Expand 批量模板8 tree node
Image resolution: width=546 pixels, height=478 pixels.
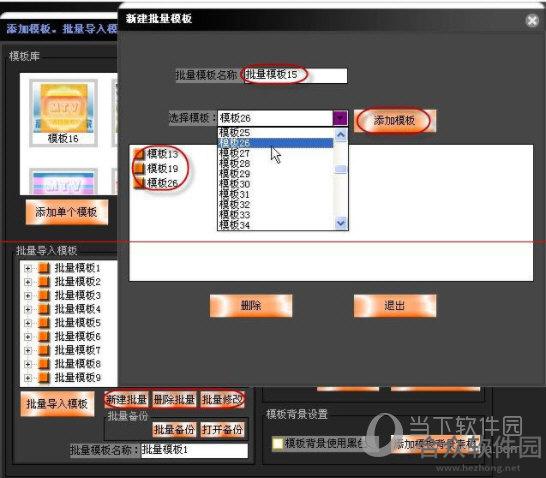(28, 364)
